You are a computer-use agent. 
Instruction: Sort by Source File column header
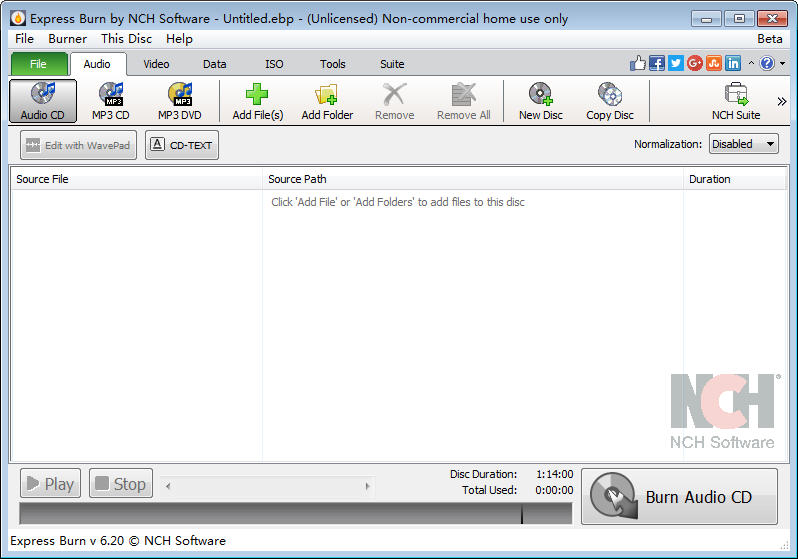137,179
